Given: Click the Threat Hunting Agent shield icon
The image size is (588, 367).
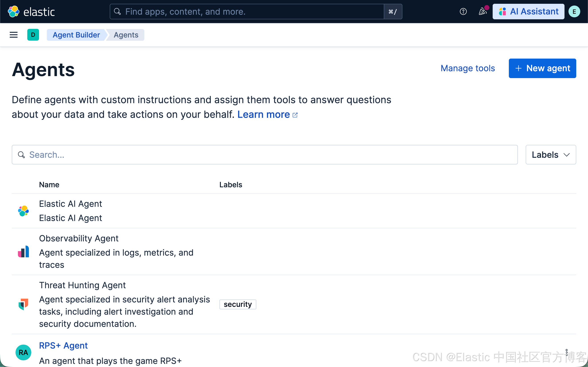Looking at the screenshot, I should [23, 304].
